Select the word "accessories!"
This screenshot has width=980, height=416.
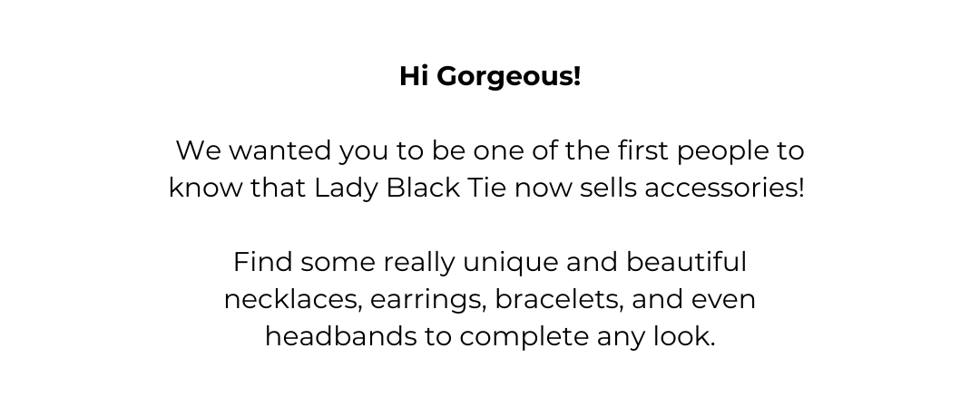(x=724, y=188)
